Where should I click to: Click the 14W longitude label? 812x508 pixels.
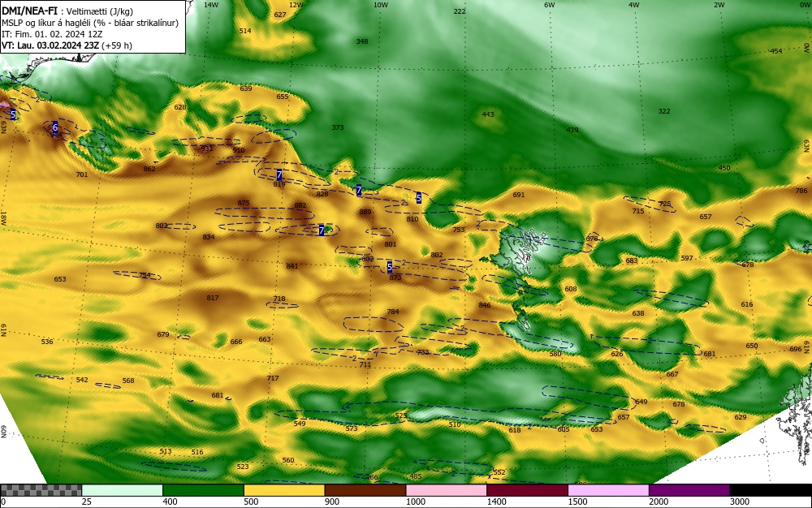click(x=211, y=5)
